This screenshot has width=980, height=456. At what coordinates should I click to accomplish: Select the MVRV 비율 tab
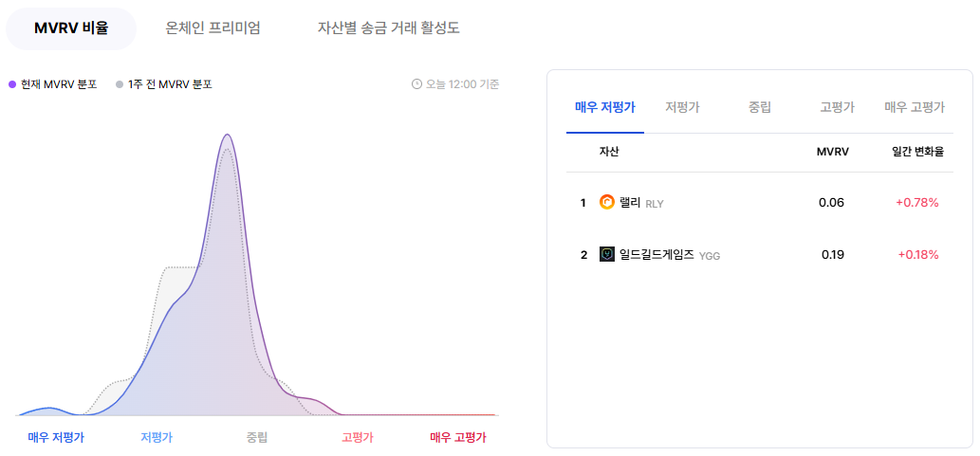71,28
